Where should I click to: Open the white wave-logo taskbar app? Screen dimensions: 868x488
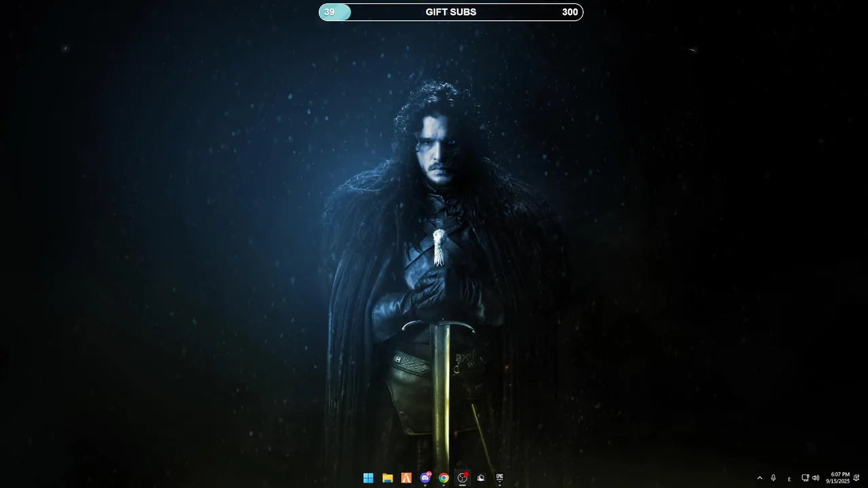481,478
